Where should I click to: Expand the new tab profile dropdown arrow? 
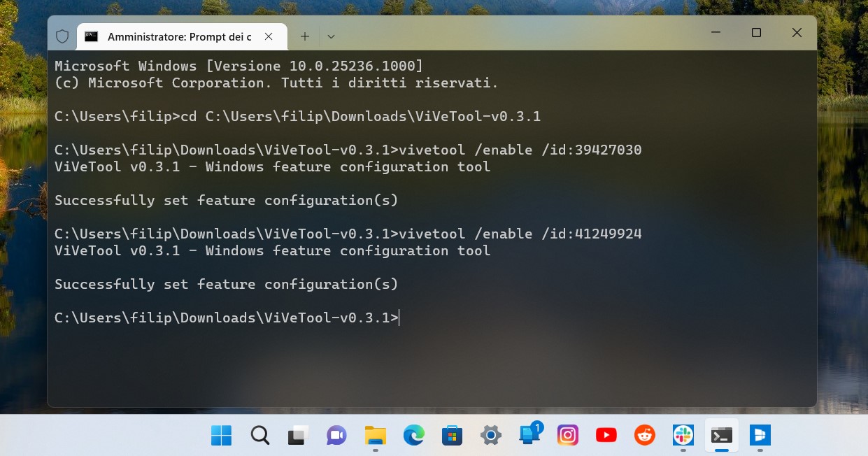[x=331, y=36]
